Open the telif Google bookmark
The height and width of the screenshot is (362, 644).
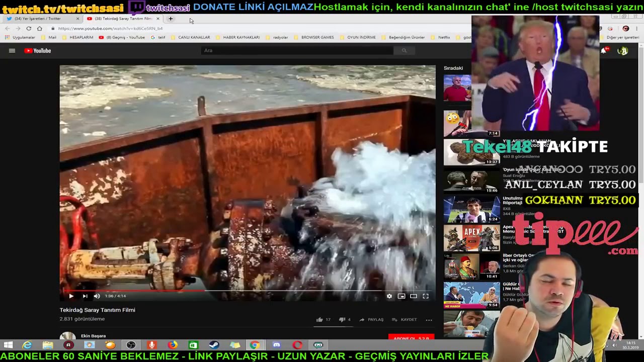coord(158,37)
